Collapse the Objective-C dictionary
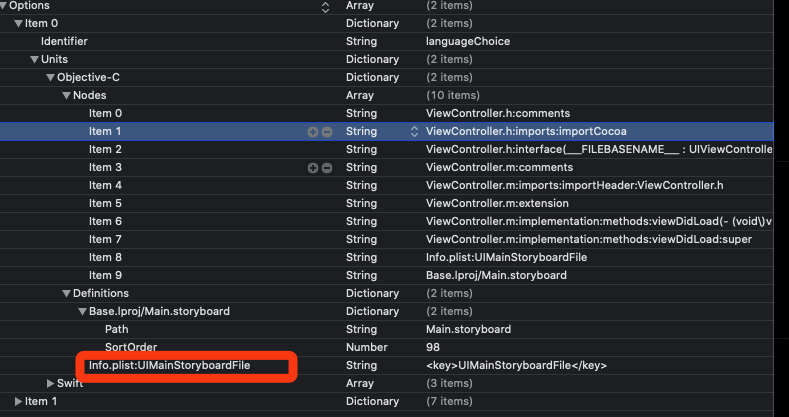This screenshot has height=417, width=789. [x=50, y=78]
